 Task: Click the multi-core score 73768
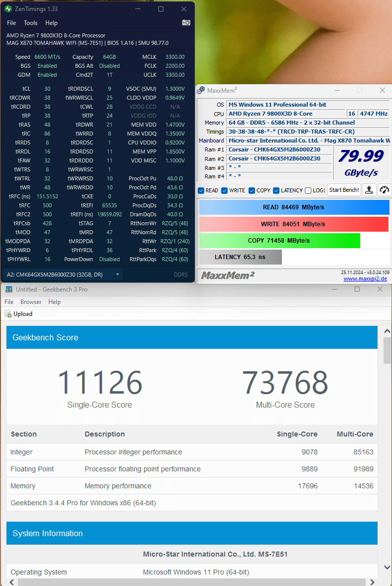coord(285,382)
